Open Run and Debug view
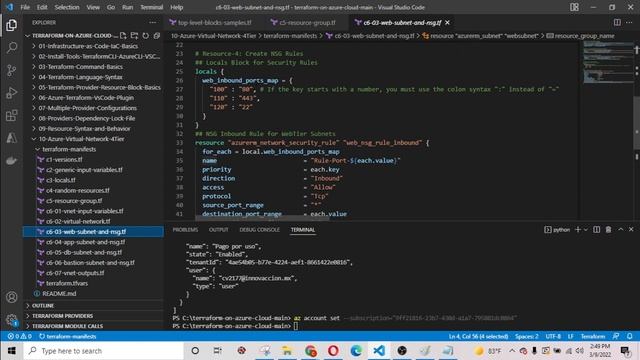This screenshot has width=640, height=360. click(11, 93)
